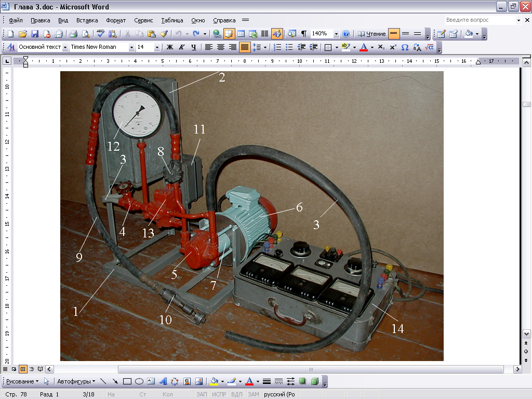
Task: Open the Columns layout button
Action: (264, 34)
